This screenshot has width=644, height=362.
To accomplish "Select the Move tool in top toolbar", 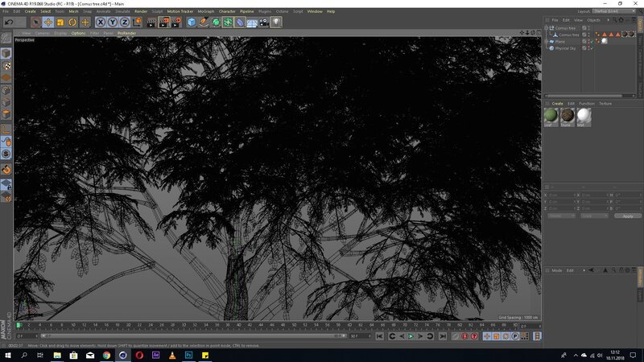I will 47,23.
